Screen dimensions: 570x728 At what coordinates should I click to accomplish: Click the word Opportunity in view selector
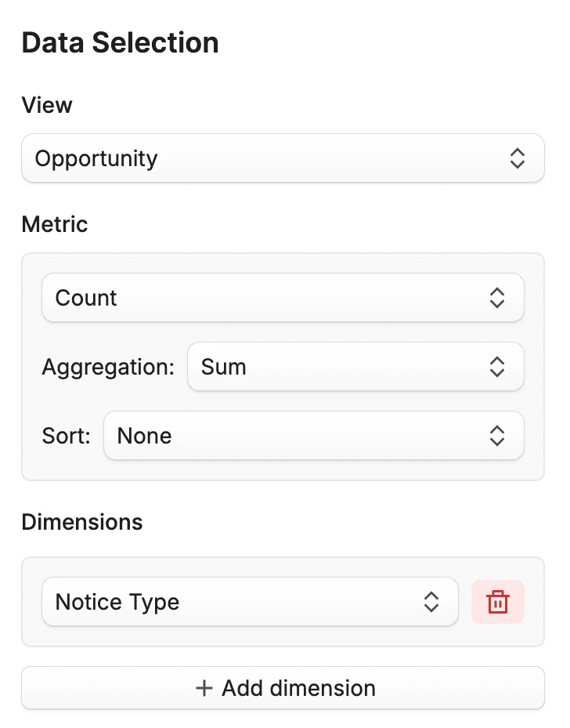(x=96, y=159)
